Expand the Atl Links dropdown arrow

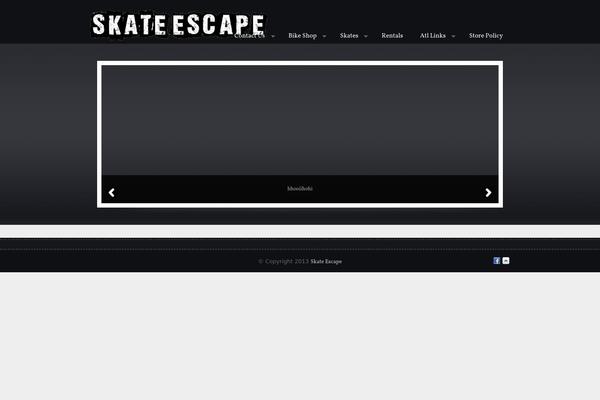(453, 36)
